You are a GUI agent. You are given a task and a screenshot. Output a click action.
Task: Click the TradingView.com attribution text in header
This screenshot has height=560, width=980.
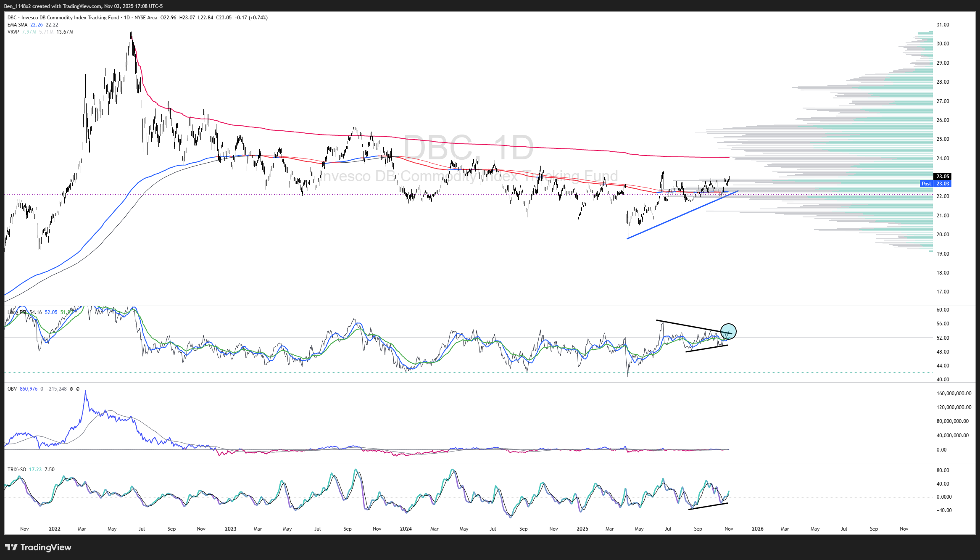point(83,6)
